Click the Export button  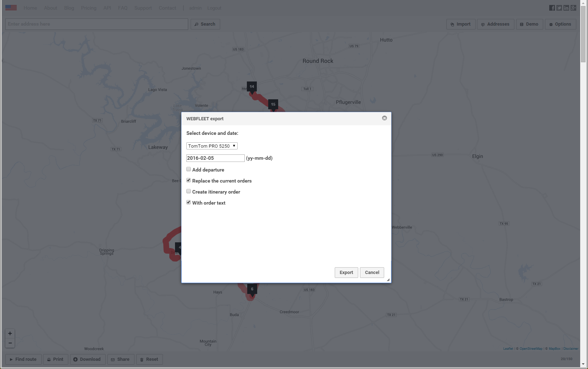(x=346, y=273)
